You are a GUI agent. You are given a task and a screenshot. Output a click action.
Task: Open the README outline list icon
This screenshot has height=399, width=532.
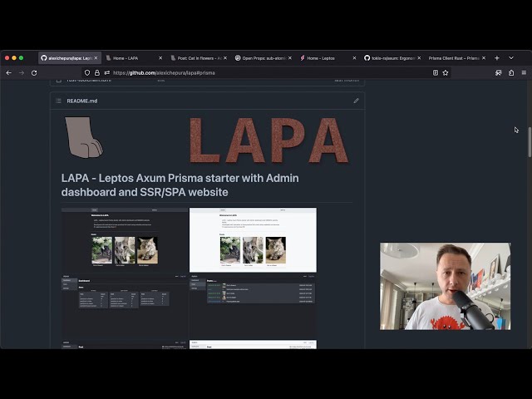tap(58, 101)
